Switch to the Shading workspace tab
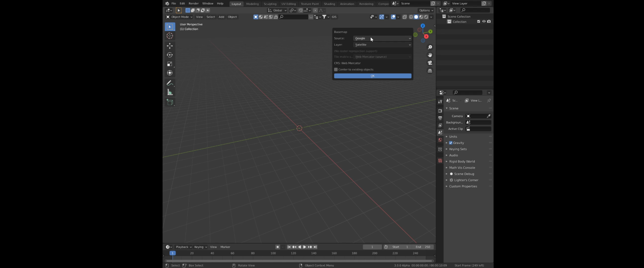This screenshot has width=644, height=268. pos(329,4)
